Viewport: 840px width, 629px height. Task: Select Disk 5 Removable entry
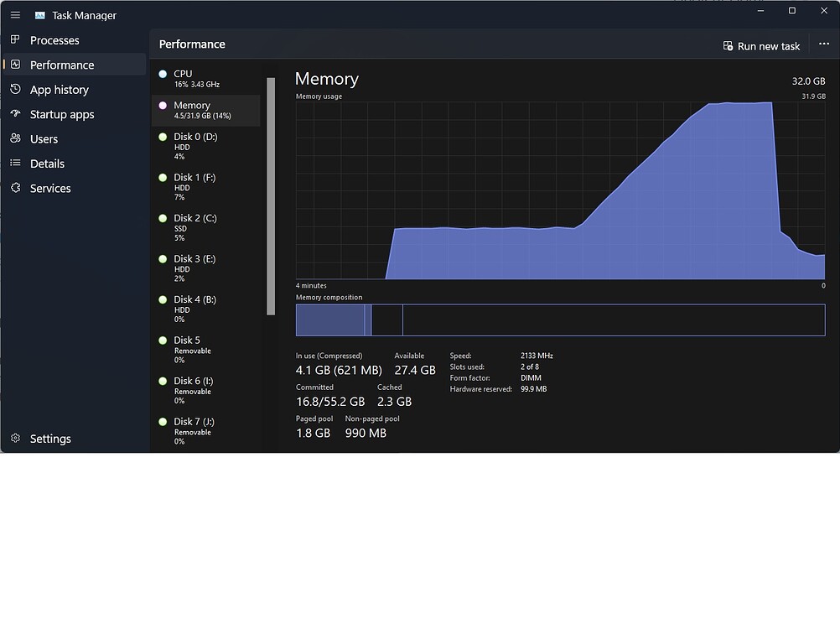[x=205, y=349]
